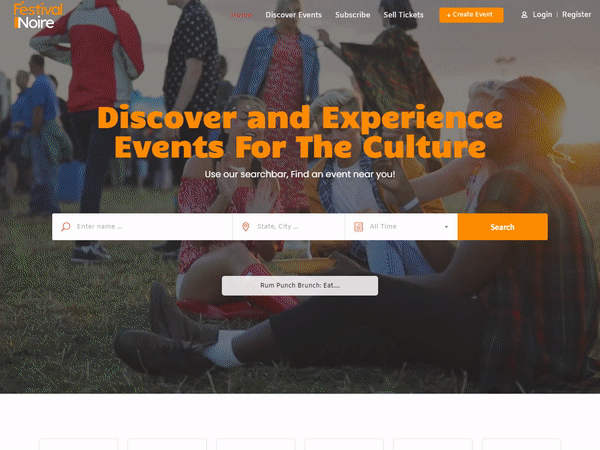Click the orange Create Event button

(x=471, y=15)
